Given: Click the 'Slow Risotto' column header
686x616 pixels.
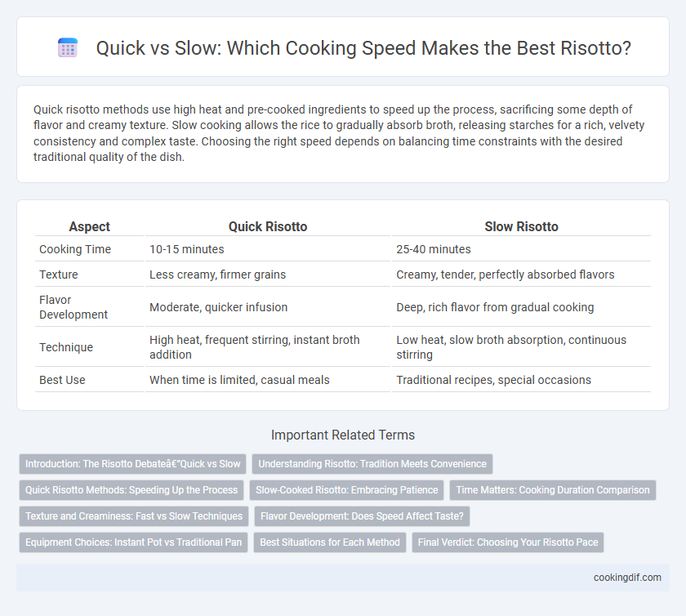Looking at the screenshot, I should point(522,226).
